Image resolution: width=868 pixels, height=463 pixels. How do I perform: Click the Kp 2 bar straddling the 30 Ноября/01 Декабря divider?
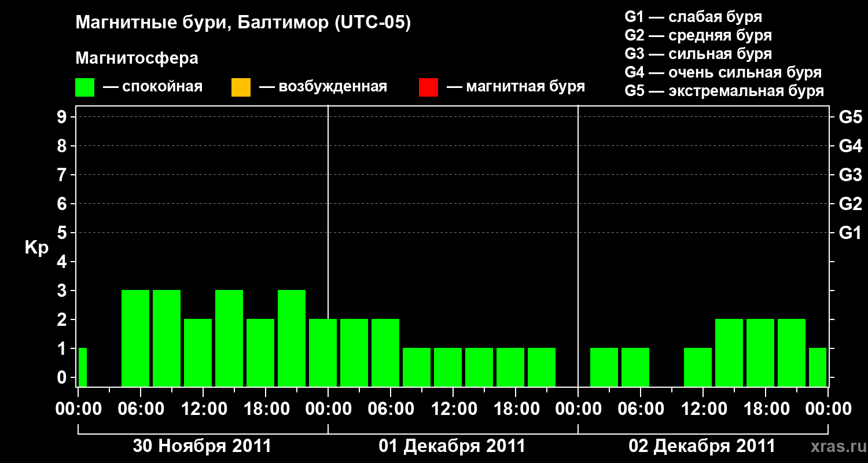[323, 352]
